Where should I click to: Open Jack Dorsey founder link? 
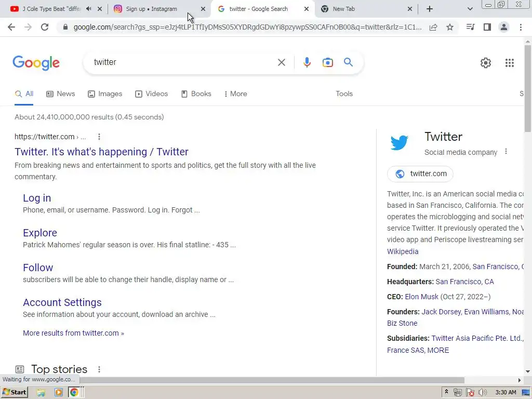point(441,312)
